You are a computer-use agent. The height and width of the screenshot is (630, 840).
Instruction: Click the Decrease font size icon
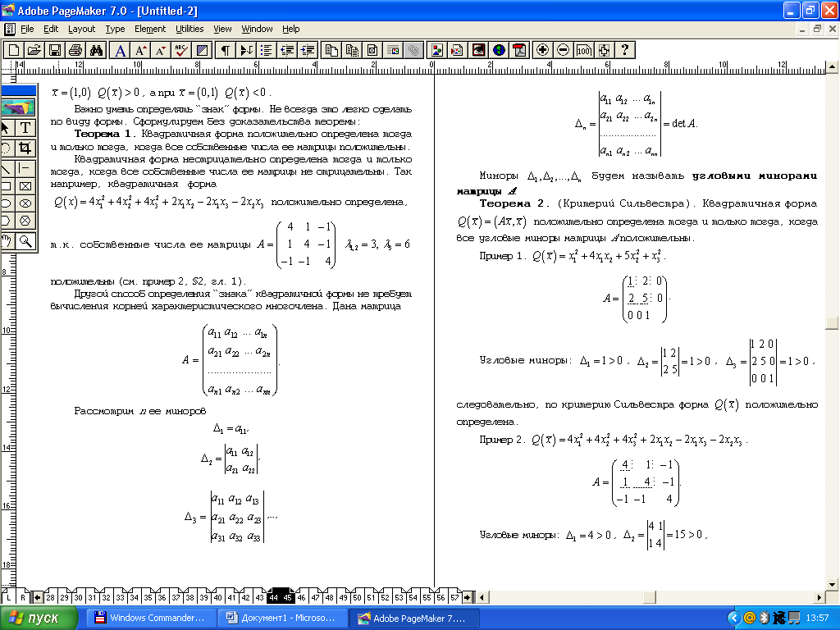(160, 50)
